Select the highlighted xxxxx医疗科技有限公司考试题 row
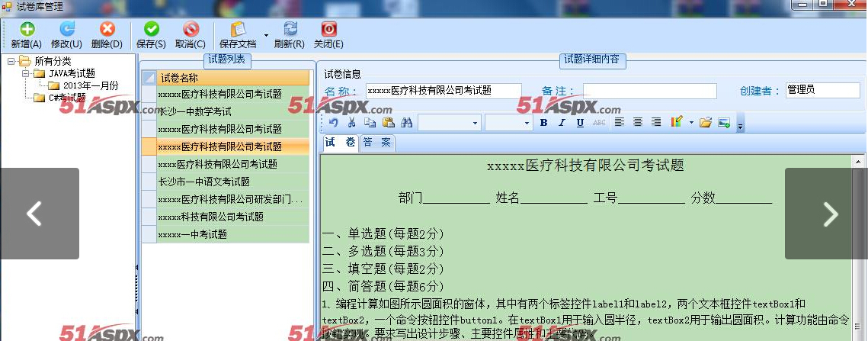Screen dimensions: 868x341 pyautogui.click(x=233, y=146)
